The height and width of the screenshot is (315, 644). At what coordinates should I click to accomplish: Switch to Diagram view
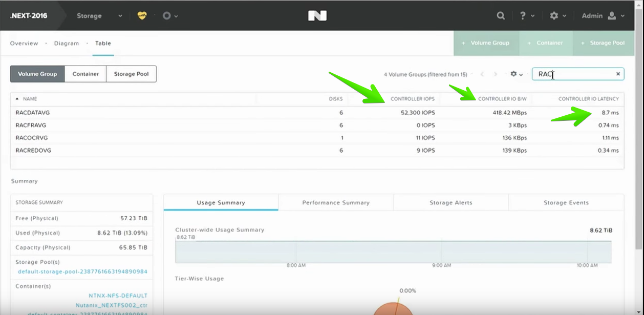click(67, 43)
